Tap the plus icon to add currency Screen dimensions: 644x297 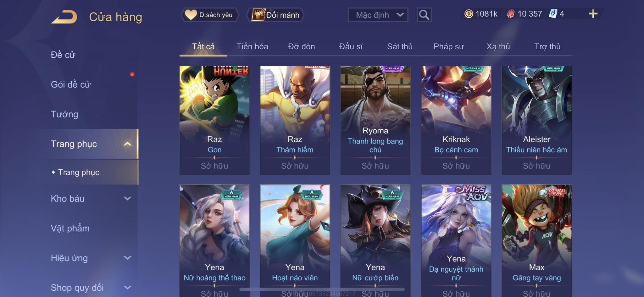593,14
